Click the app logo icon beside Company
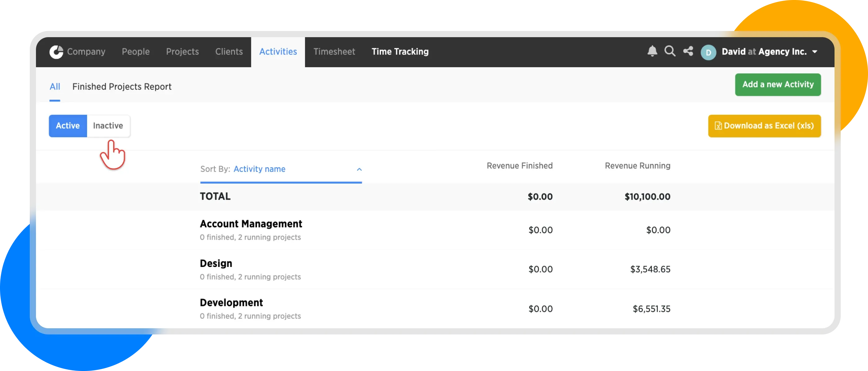 tap(56, 52)
